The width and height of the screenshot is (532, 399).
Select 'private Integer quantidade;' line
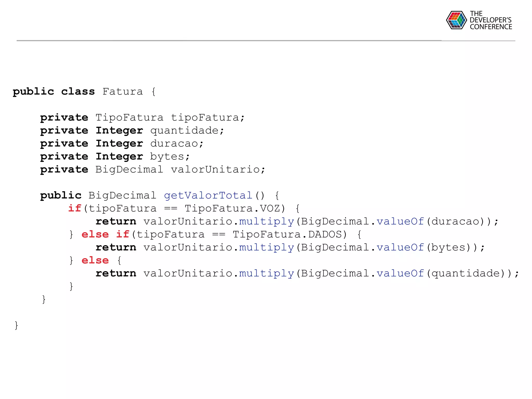132,131
